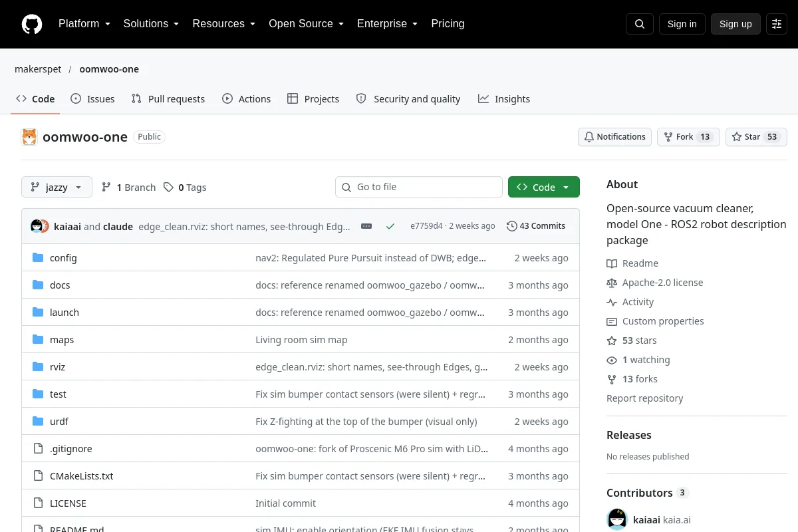Image resolution: width=798 pixels, height=532 pixels.
Task: Switch to the Actions tab
Action: point(246,99)
